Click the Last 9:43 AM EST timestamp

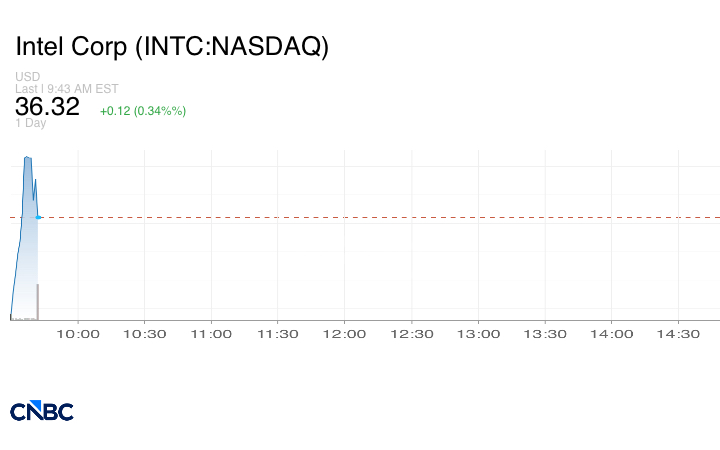click(x=67, y=88)
